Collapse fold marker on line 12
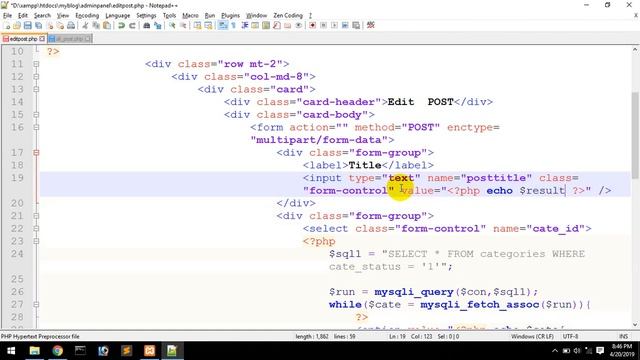 pyautogui.click(x=36, y=77)
